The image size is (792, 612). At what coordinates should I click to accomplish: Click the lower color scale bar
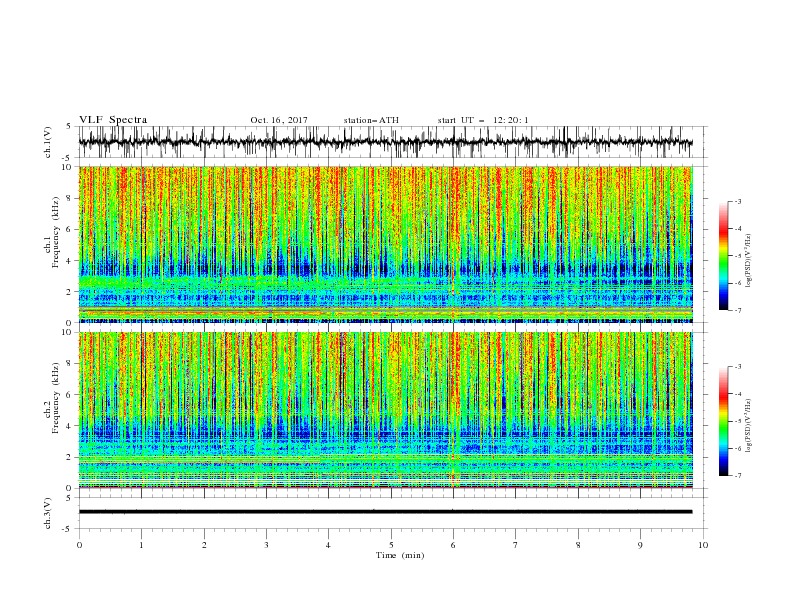[723, 421]
